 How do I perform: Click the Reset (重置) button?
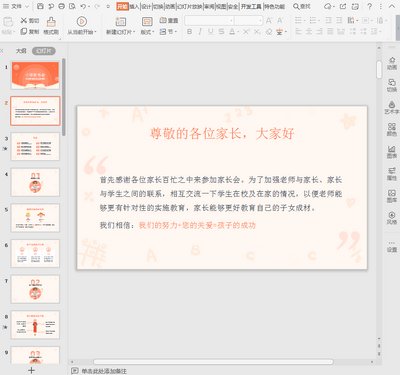tap(169, 21)
